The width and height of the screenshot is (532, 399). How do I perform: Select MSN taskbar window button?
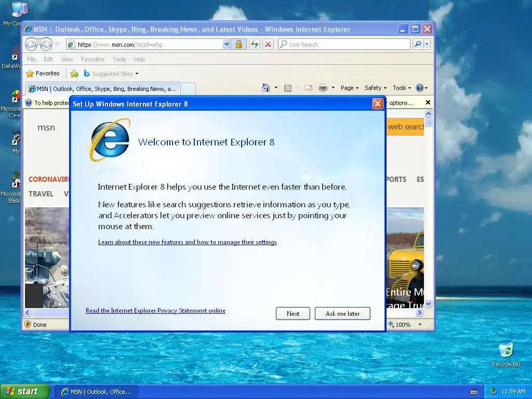coord(96,392)
